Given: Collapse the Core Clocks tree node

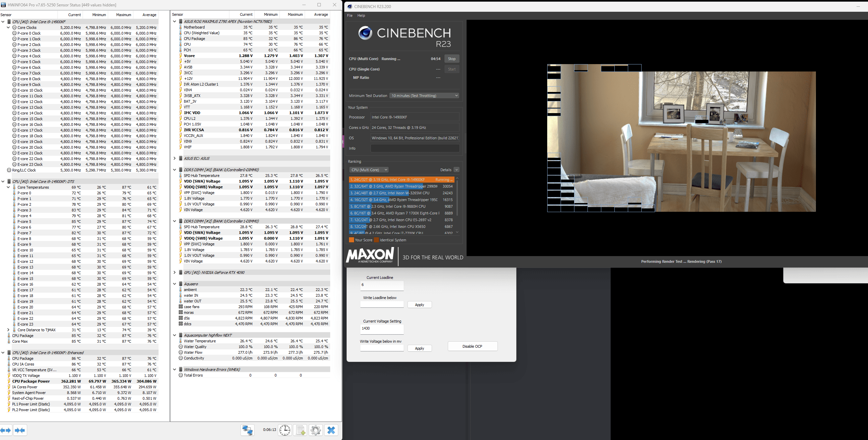Looking at the screenshot, I should pos(8,28).
